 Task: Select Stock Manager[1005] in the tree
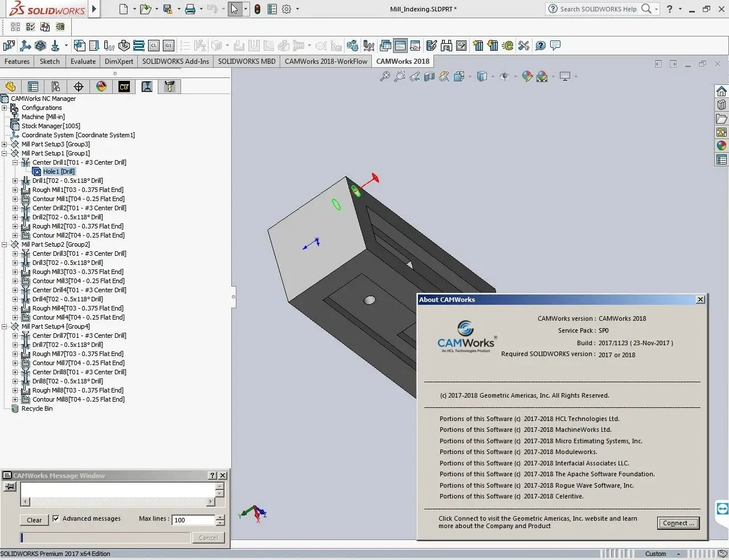51,126
